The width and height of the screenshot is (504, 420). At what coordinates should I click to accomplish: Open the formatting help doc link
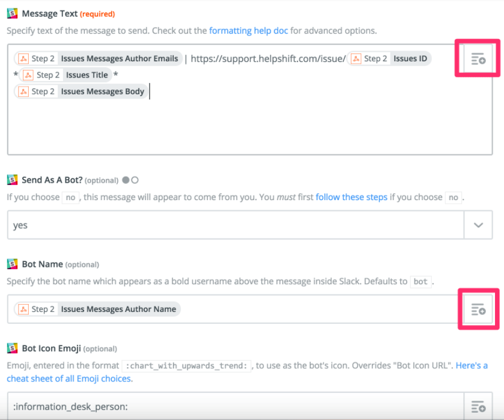pos(248,30)
